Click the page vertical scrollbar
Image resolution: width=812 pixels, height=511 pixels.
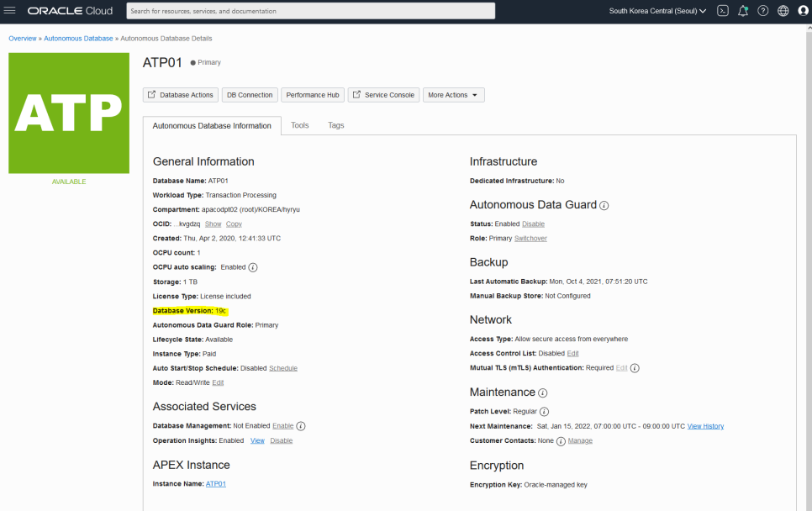click(809, 269)
